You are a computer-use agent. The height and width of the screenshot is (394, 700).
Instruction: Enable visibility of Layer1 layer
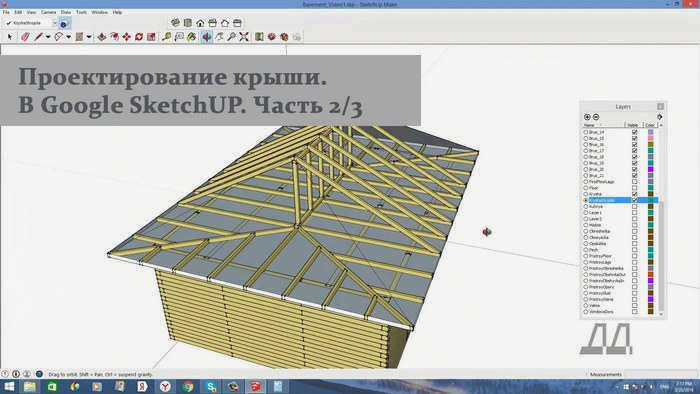(634, 213)
